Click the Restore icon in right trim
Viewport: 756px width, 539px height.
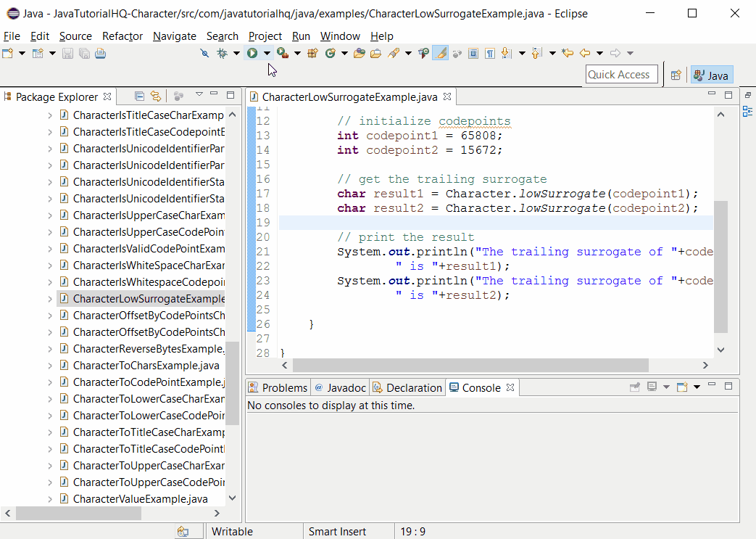(748, 95)
